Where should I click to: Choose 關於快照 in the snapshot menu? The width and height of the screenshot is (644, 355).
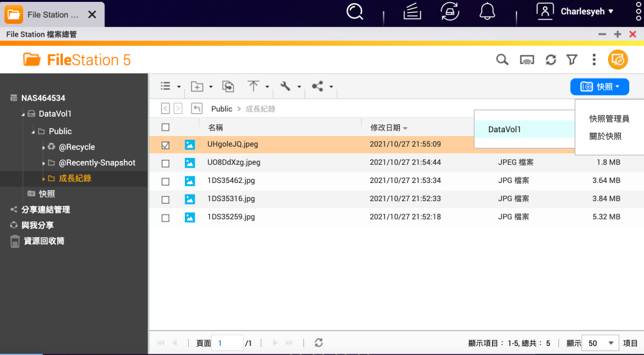605,137
